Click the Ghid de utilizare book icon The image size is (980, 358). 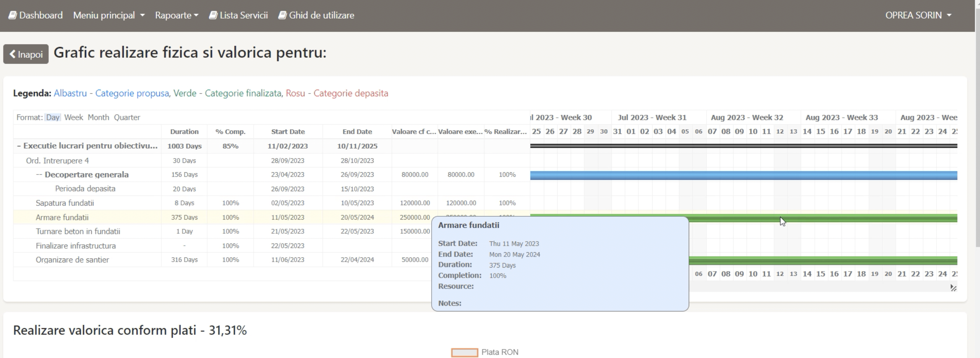pyautogui.click(x=282, y=15)
